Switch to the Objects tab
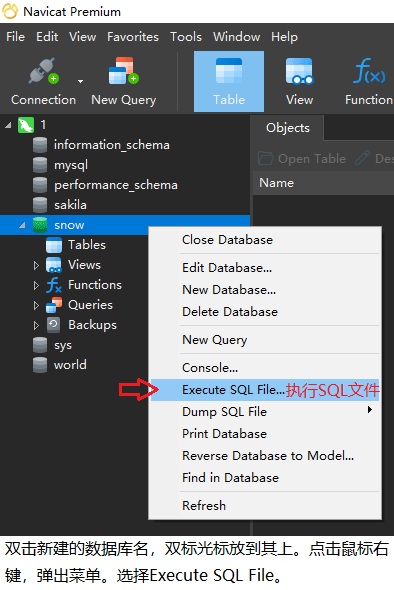The height and width of the screenshot is (590, 394). [x=288, y=128]
